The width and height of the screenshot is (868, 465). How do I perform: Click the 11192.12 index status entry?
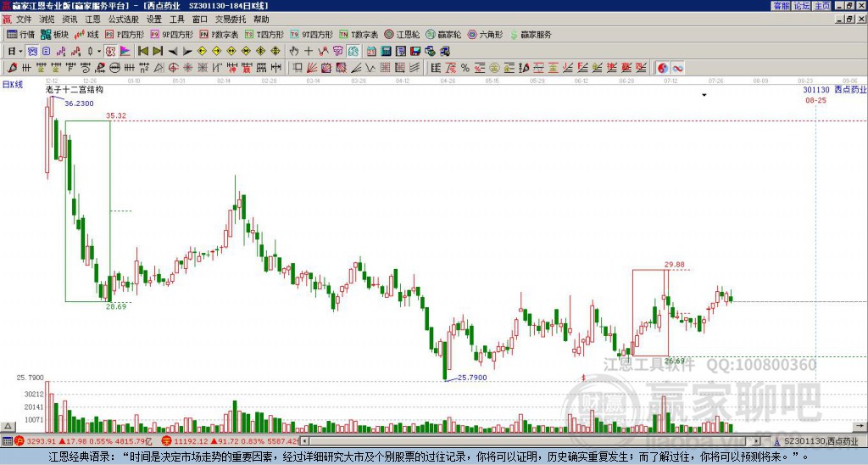(x=231, y=441)
